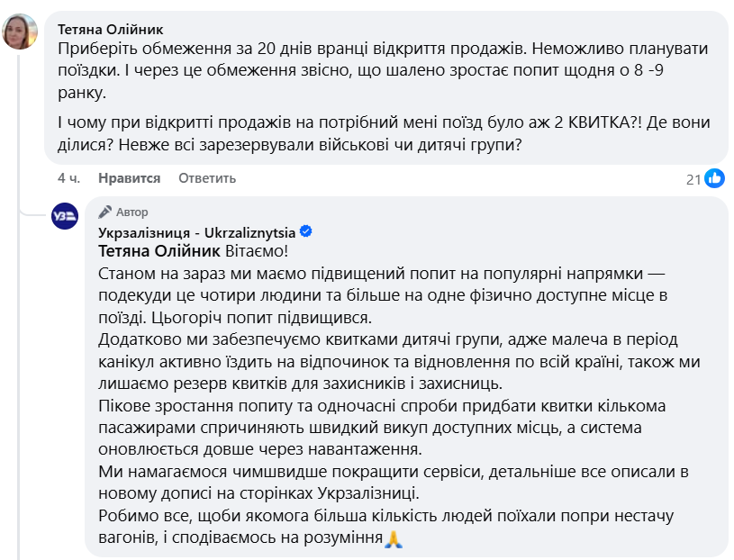Click the '4 ч.' comment timestamp
This screenshot has width=734, height=560.
[x=68, y=178]
